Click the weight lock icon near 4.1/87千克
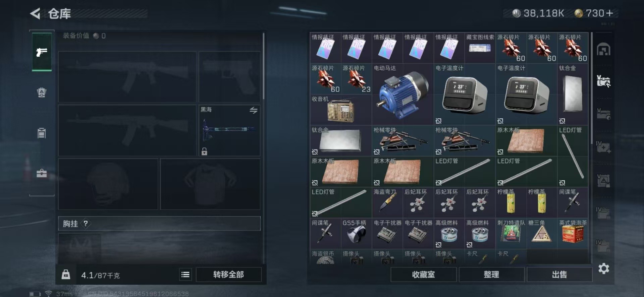Screen dimensions: 644x297 [x=66, y=275]
